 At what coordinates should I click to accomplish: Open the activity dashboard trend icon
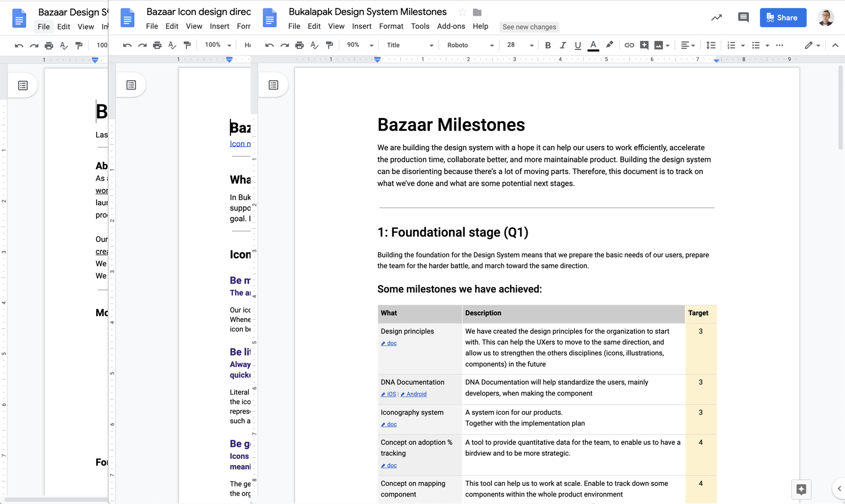(x=717, y=18)
